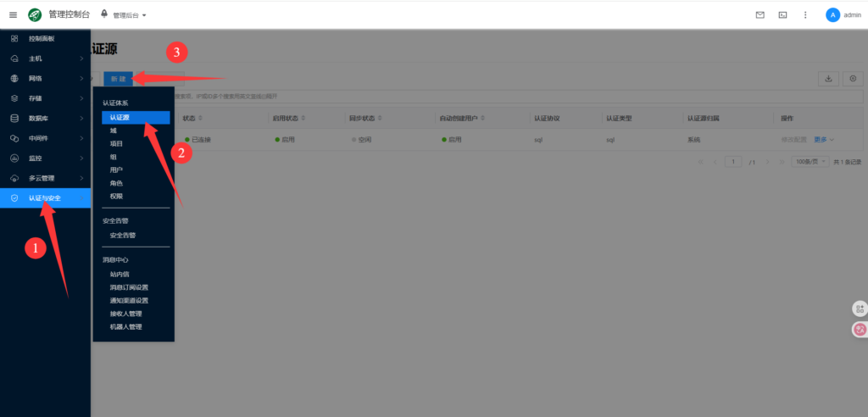
Task: Click the 修改配置 link
Action: click(794, 139)
